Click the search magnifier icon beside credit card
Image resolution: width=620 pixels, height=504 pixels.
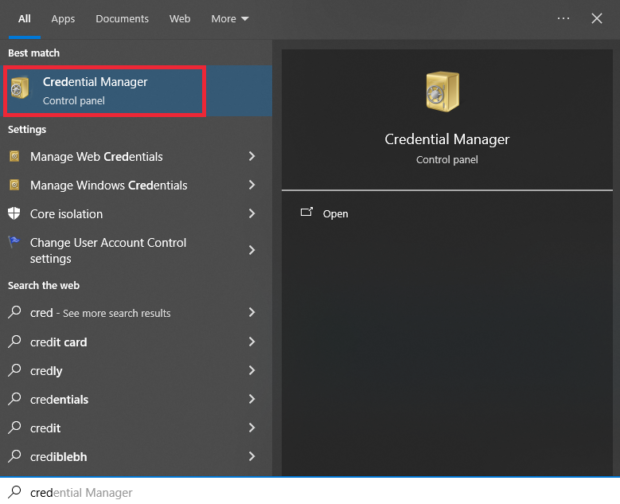[x=14, y=342]
